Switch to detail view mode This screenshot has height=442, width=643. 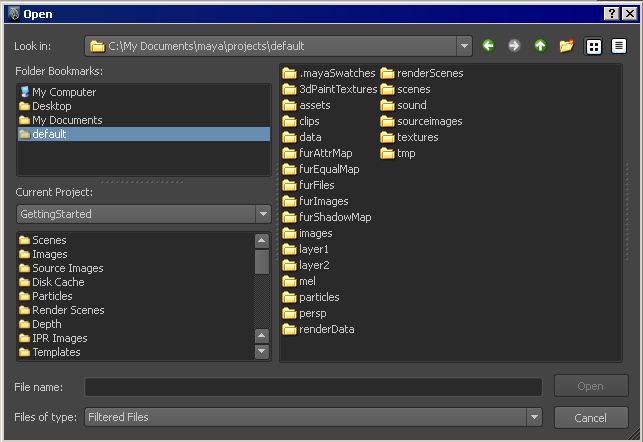(619, 46)
